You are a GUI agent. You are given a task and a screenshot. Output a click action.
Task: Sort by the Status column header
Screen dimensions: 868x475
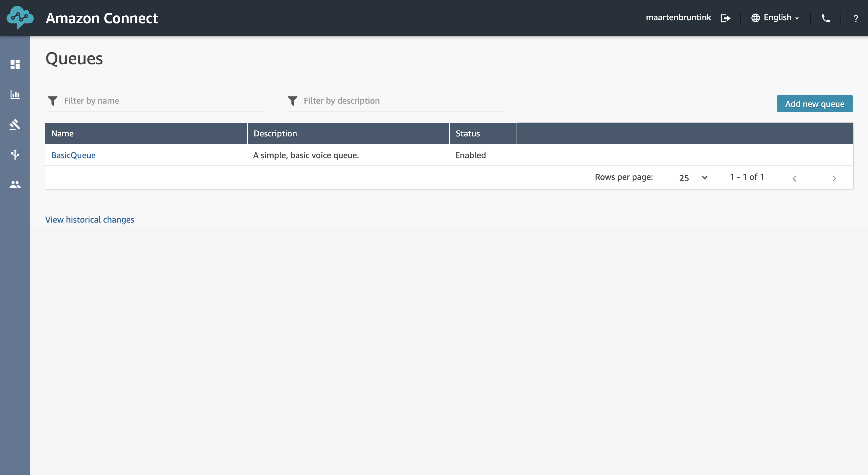point(483,133)
